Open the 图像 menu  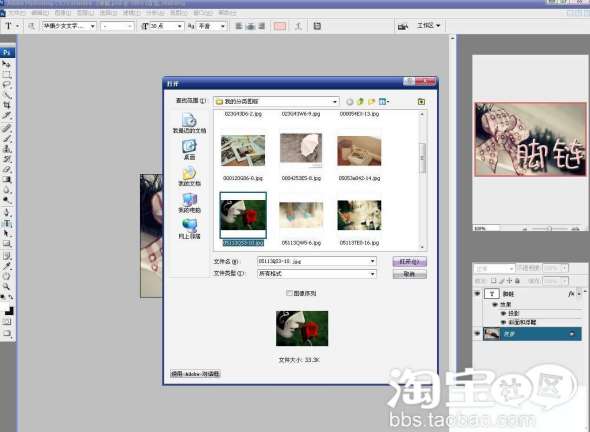click(63, 12)
